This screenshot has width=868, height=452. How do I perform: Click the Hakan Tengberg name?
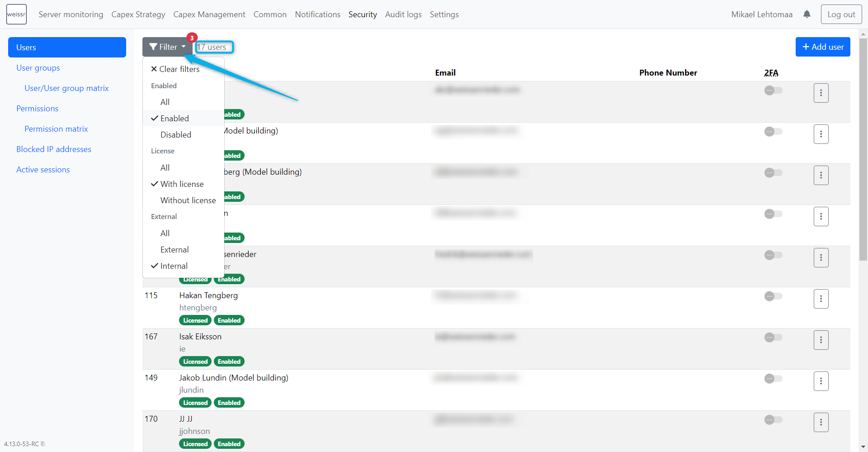click(x=208, y=295)
